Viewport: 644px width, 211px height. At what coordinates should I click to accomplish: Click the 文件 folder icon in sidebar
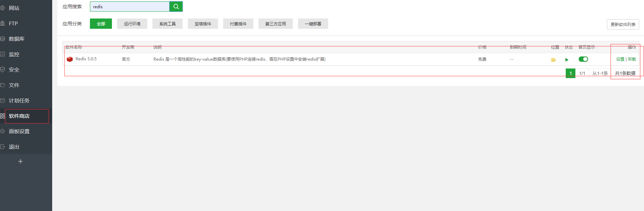point(2,85)
